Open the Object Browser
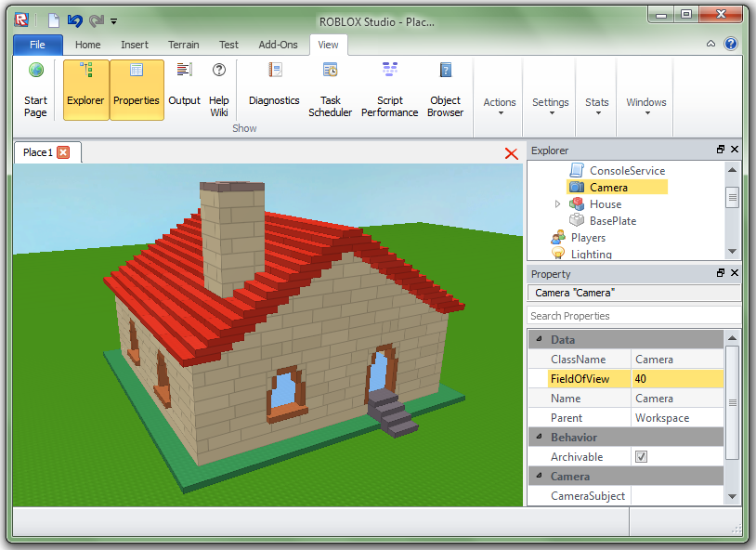Viewport: 756px width, 550px height. click(x=446, y=90)
